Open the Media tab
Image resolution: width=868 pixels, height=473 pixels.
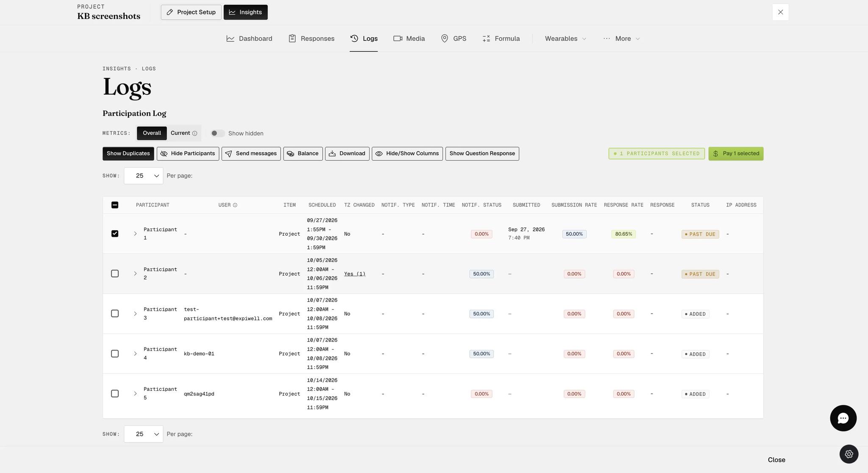pos(409,39)
